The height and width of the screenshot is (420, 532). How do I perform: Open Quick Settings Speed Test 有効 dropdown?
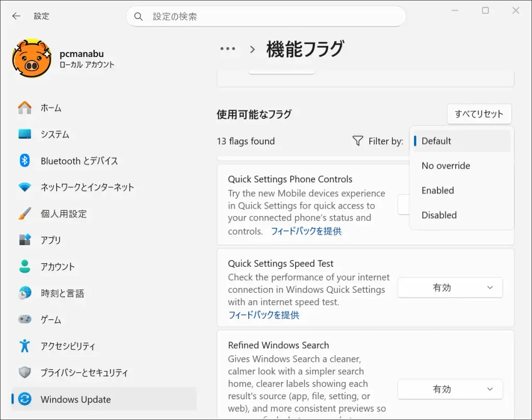click(450, 288)
